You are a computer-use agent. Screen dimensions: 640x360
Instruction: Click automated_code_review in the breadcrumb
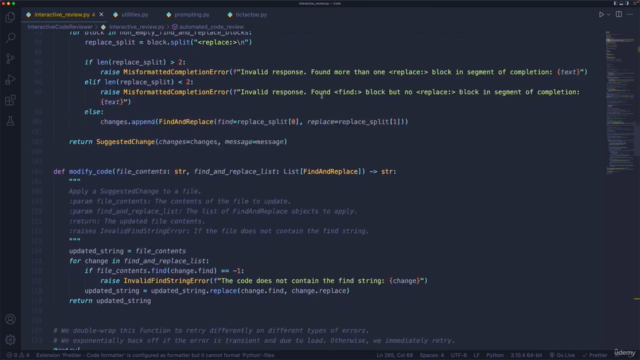(211, 27)
